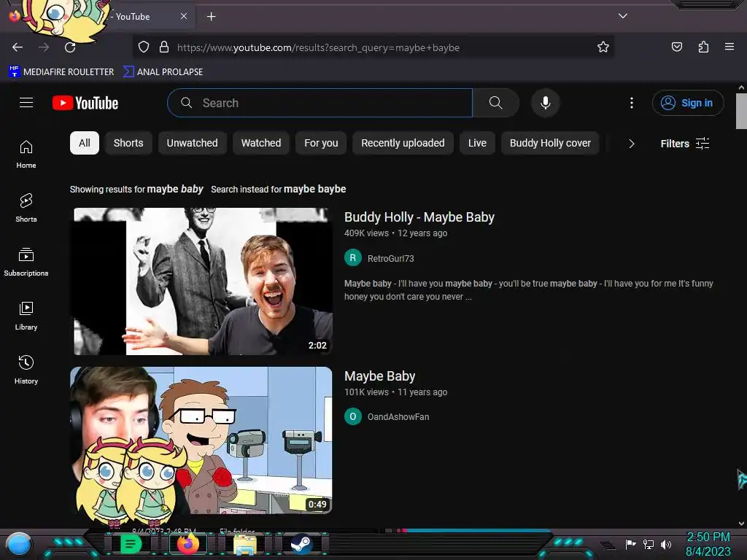This screenshot has width=747, height=560.
Task: Submit search with magnifier button
Action: (495, 103)
